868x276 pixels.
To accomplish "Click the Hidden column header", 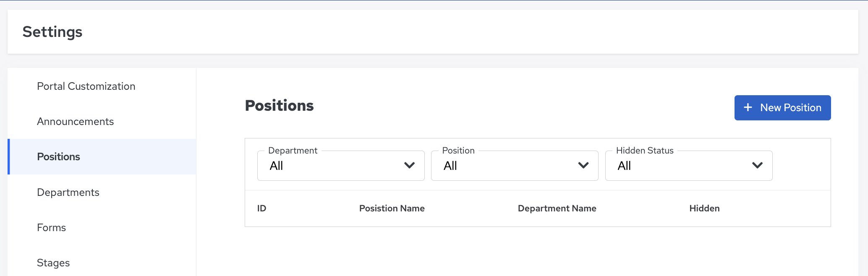I will point(704,208).
